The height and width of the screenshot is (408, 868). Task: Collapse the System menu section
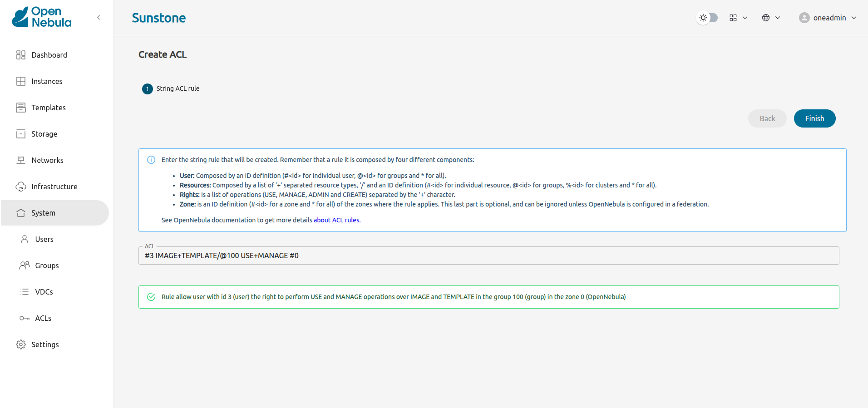point(55,213)
